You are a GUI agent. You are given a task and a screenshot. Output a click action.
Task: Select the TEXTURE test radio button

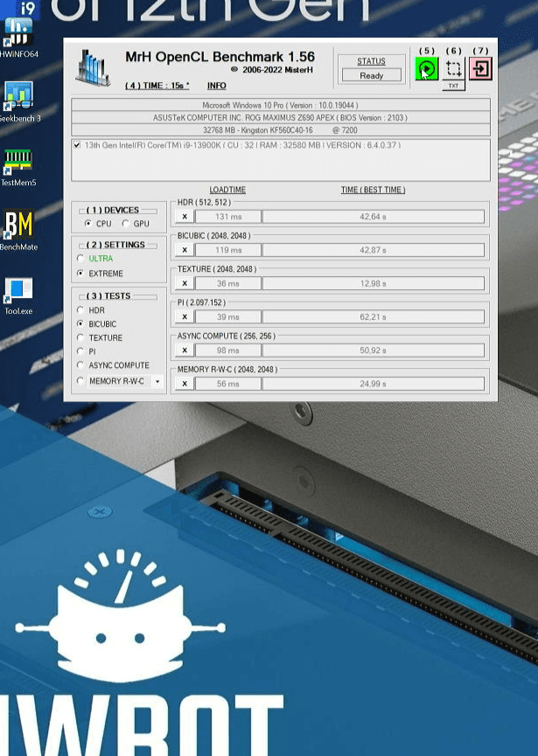[80, 337]
